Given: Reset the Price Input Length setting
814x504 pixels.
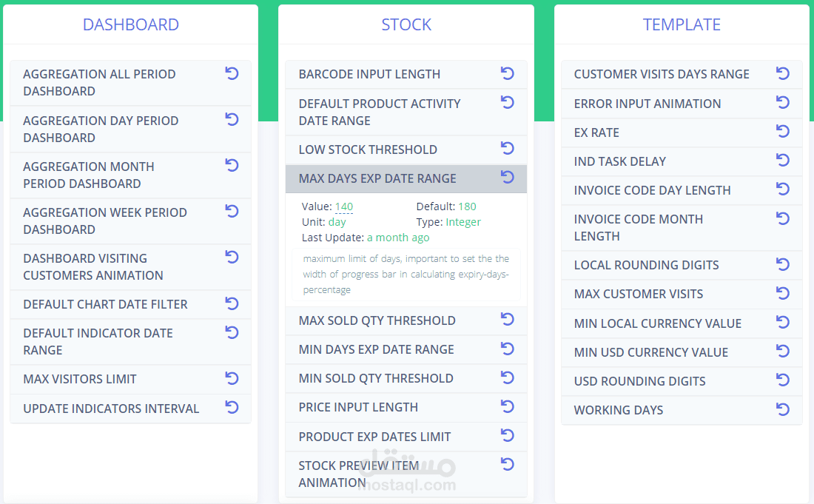Looking at the screenshot, I should coord(507,406).
